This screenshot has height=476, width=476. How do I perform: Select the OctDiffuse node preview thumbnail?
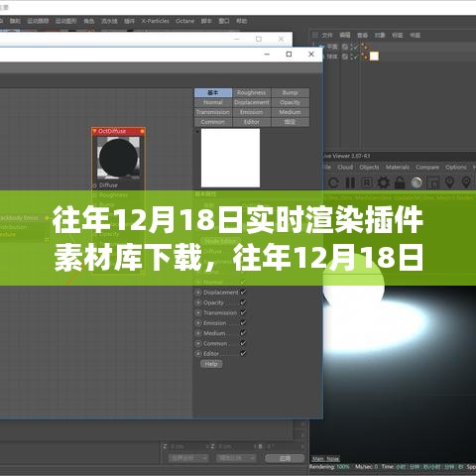pos(118,158)
